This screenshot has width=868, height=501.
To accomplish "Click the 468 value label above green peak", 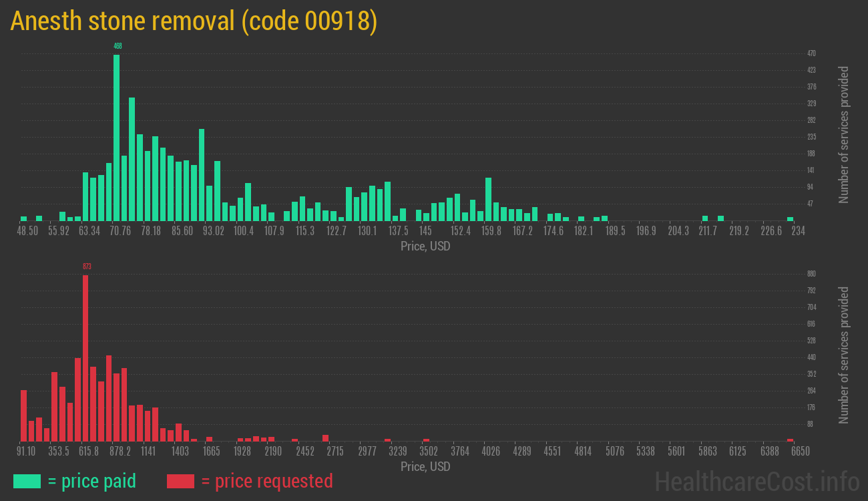I will point(118,46).
